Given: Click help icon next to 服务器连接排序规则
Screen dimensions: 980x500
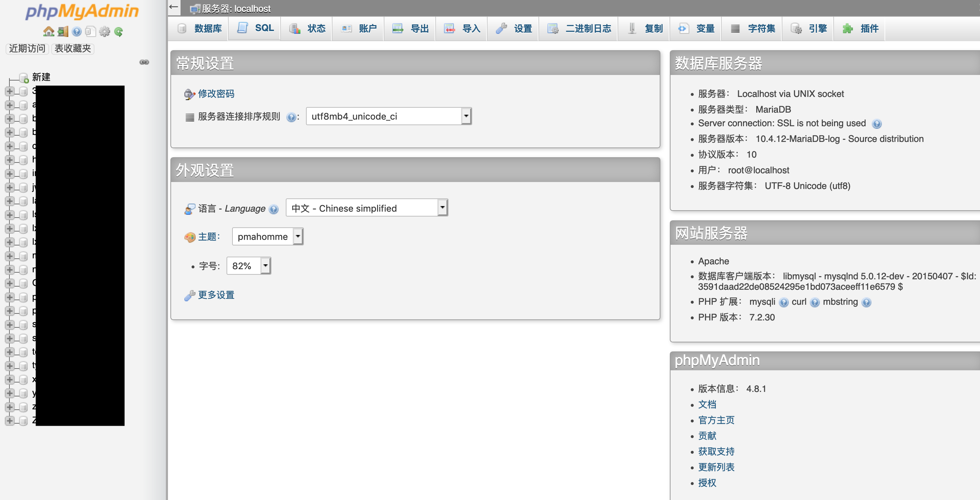Looking at the screenshot, I should coord(291,117).
